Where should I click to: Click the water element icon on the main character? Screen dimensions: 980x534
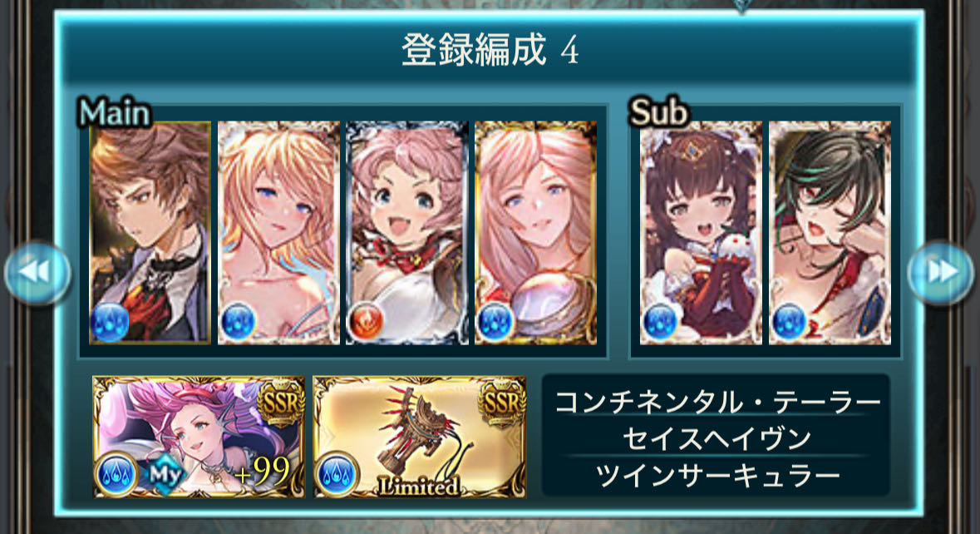[110, 323]
